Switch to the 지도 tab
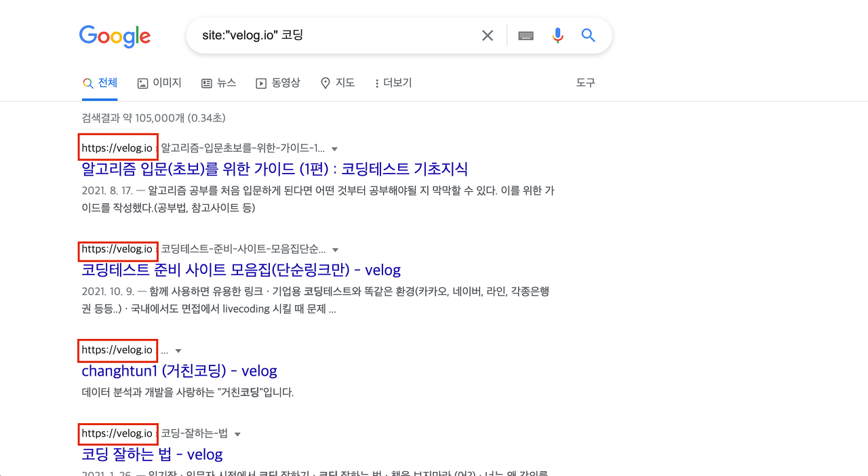Image resolution: width=868 pixels, height=476 pixels. pyautogui.click(x=337, y=83)
